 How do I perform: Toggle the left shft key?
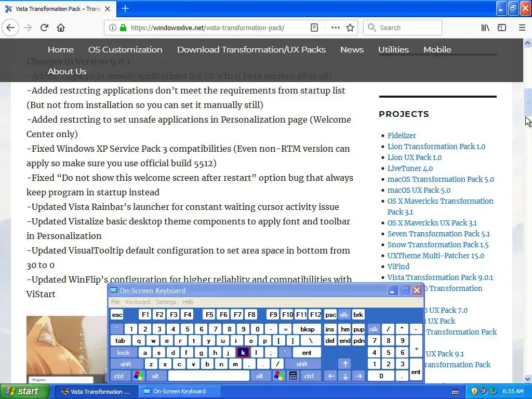126,364
